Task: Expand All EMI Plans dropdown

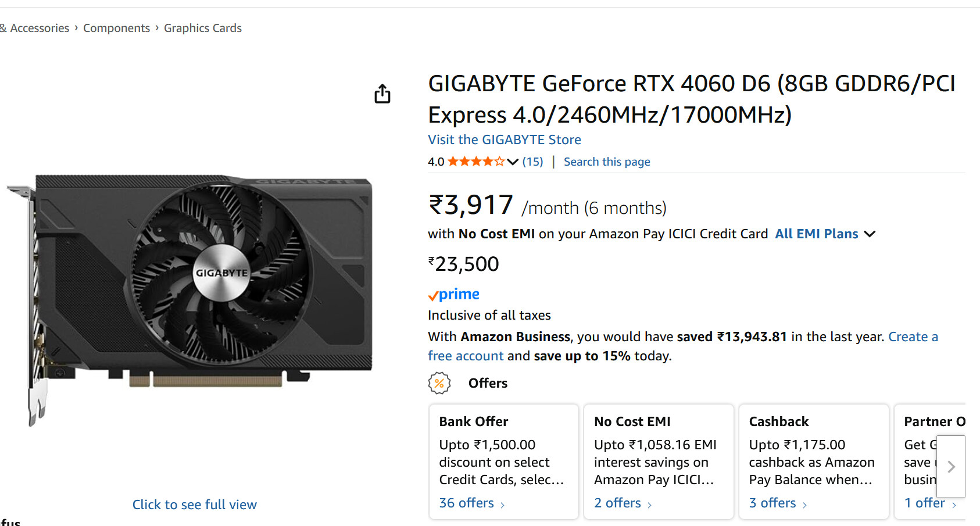Action: (825, 234)
